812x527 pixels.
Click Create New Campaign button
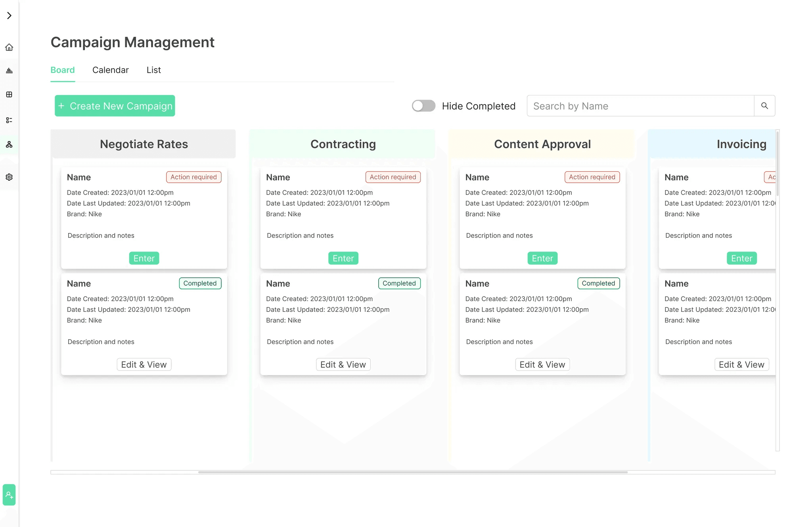pos(115,106)
